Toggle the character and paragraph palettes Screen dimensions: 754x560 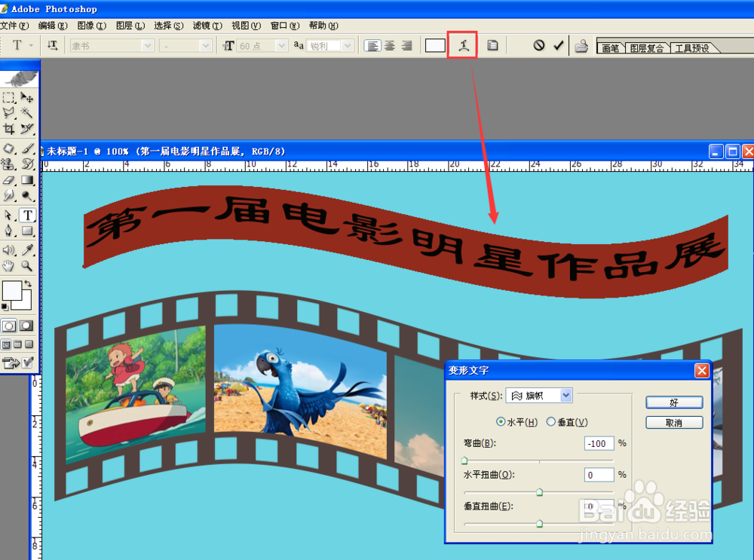(492, 45)
